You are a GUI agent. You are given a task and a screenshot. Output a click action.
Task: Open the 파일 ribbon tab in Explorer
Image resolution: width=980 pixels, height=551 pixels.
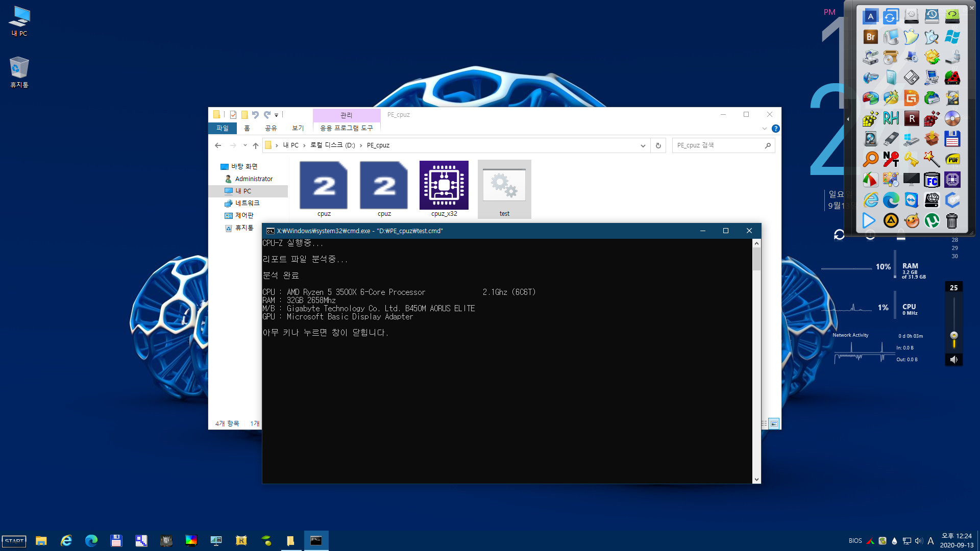tap(223, 128)
